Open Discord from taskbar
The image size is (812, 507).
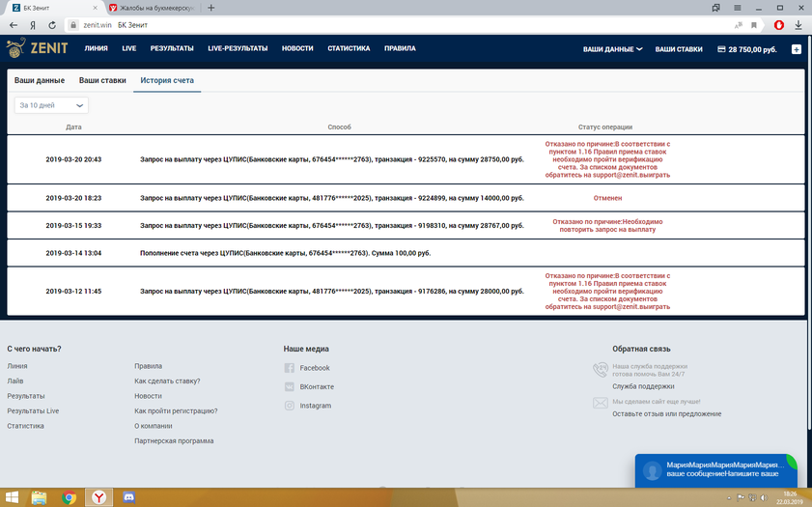click(x=129, y=497)
